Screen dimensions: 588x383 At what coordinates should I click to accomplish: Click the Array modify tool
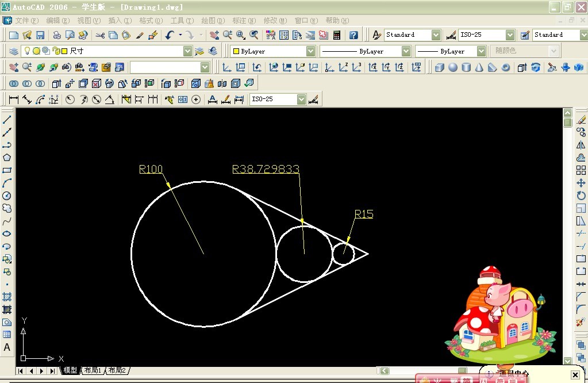(x=581, y=170)
